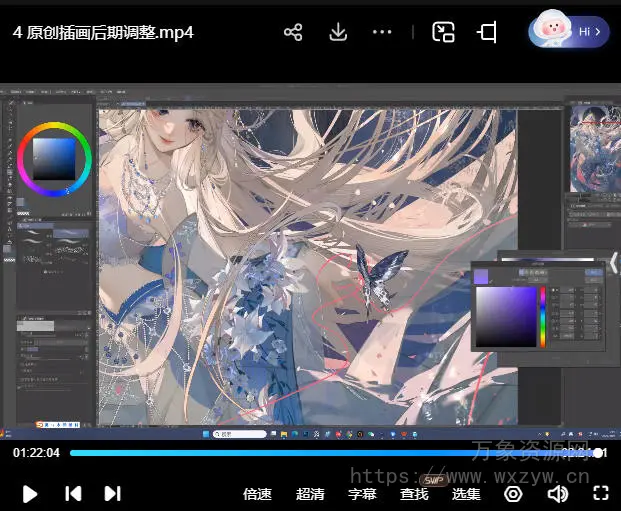
Task: Toggle fullscreen mode
Action: (601, 493)
